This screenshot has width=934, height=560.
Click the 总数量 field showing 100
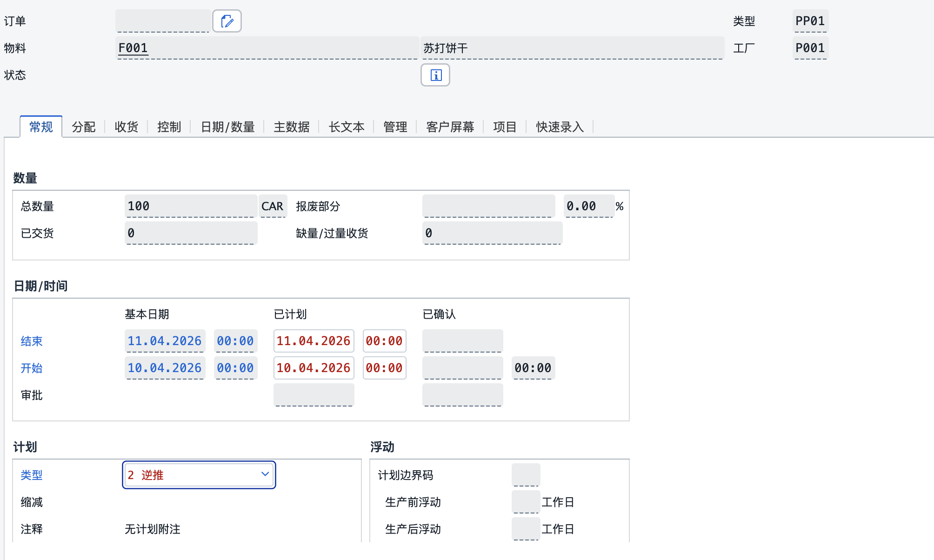coord(191,206)
